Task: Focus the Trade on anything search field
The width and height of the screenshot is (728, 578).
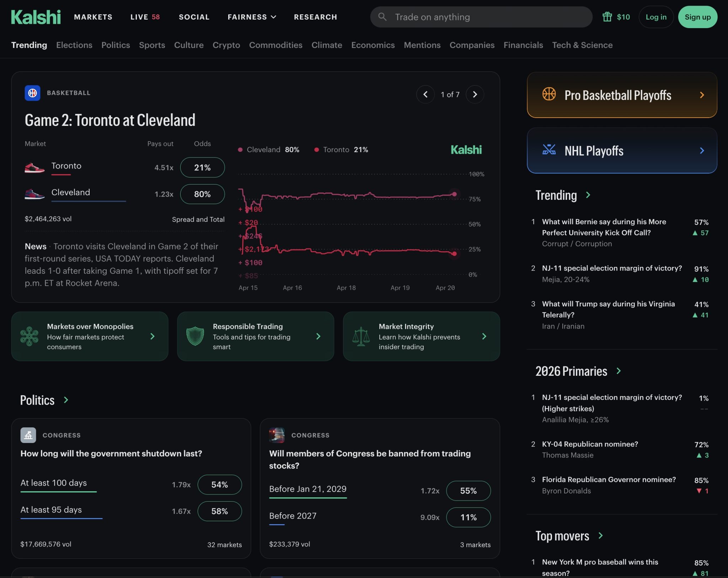Action: 481,17
